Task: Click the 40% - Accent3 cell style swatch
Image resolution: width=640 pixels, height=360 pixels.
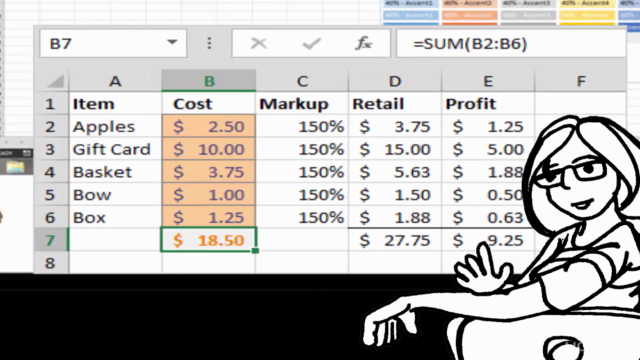Action: tap(528, 3)
